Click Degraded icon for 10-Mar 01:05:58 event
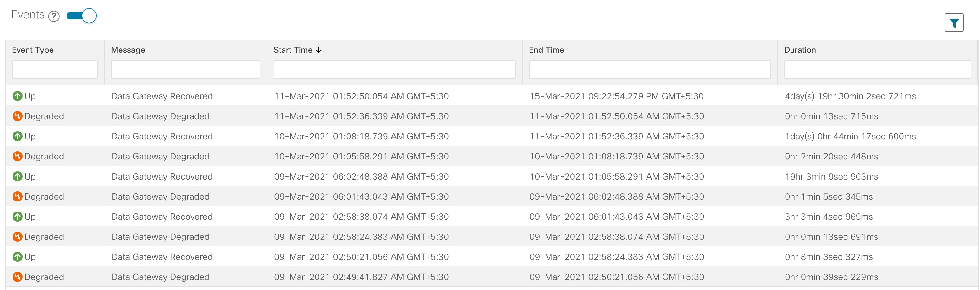The height and width of the screenshot is (290, 980). point(18,156)
